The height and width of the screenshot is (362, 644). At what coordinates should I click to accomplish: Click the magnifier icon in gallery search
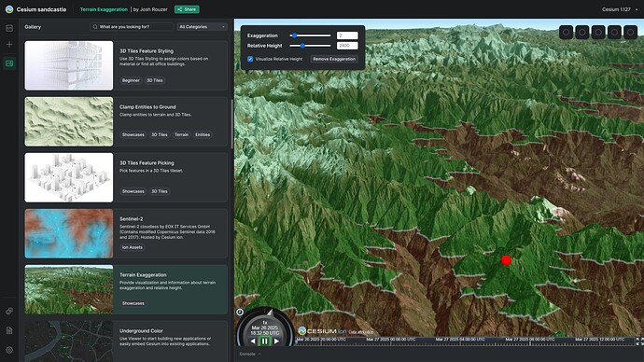coord(95,27)
